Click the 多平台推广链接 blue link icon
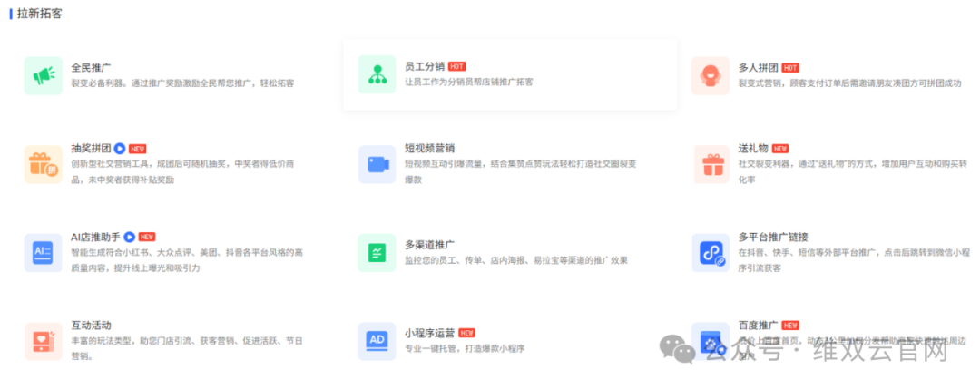 [710, 252]
